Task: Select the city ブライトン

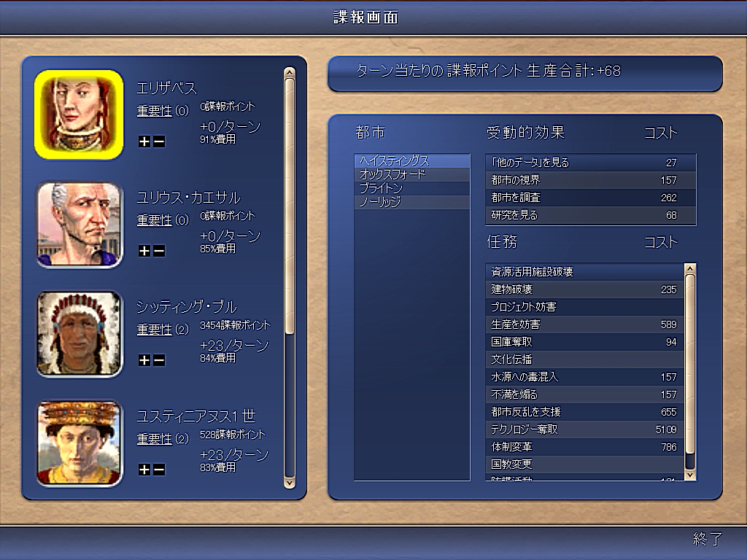Action: (x=412, y=188)
